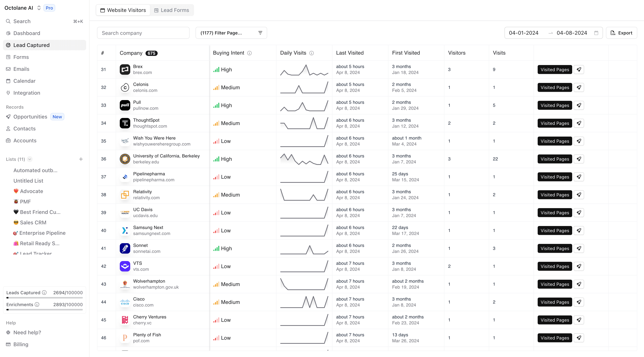Click the rocket icon in the ThoughtSpot row
Image resolution: width=644 pixels, height=357 pixels.
[579, 123]
